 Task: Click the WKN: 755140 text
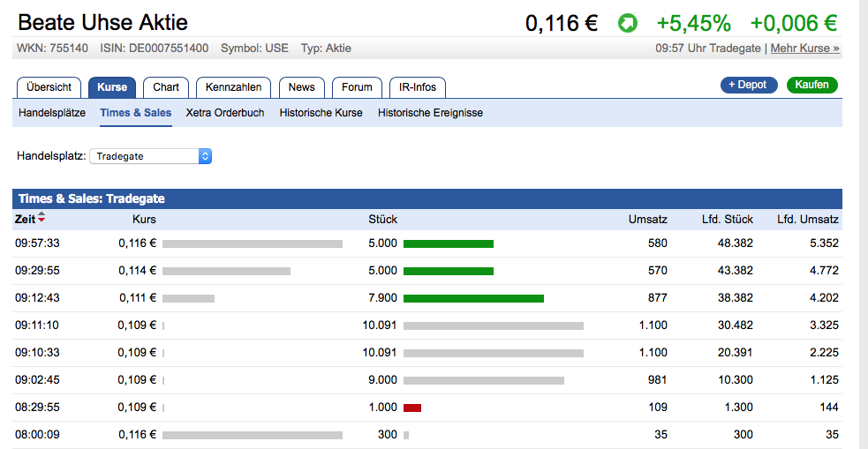tap(53, 49)
